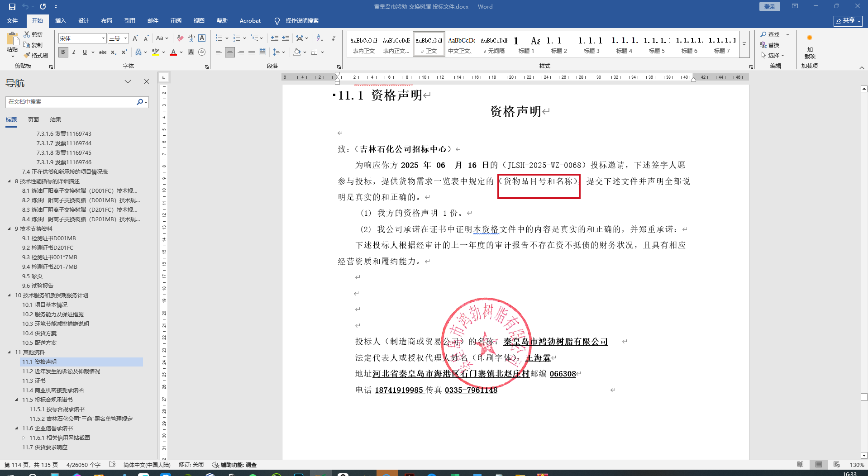The width and height of the screenshot is (868, 476).
Task: Toggle Italic formatting
Action: 74,52
